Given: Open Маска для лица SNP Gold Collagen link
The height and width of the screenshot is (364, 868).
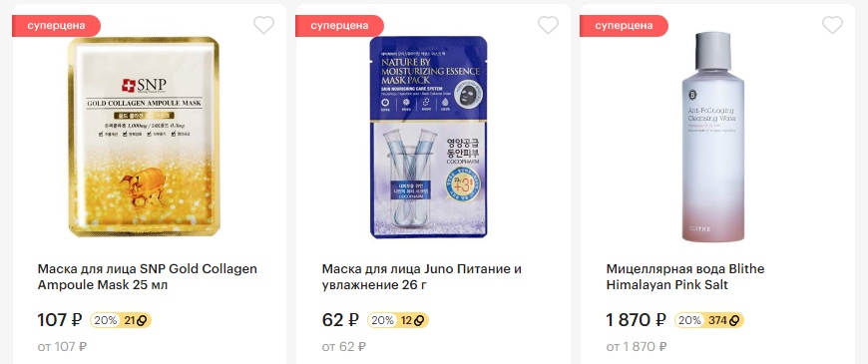Looking at the screenshot, I should (148, 277).
